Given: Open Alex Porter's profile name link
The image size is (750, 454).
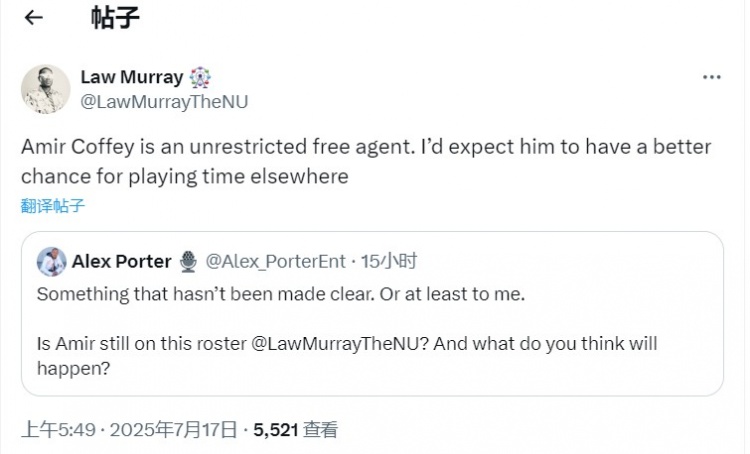Looking at the screenshot, I should click(121, 262).
